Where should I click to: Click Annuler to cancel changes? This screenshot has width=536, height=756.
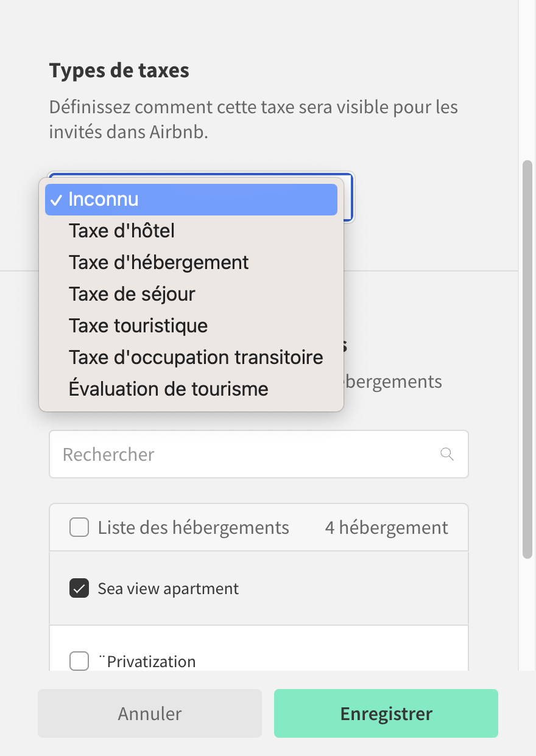click(149, 713)
